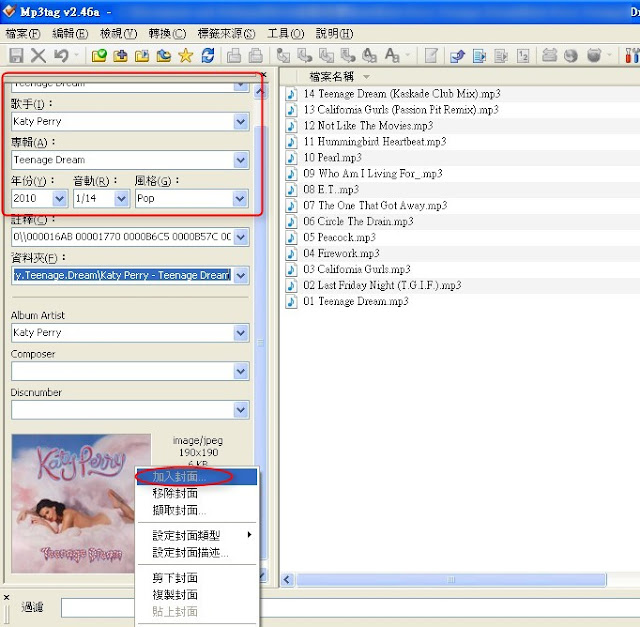The width and height of the screenshot is (640, 627).
Task: Click the Refresh blue arrows icon
Action: (208, 55)
